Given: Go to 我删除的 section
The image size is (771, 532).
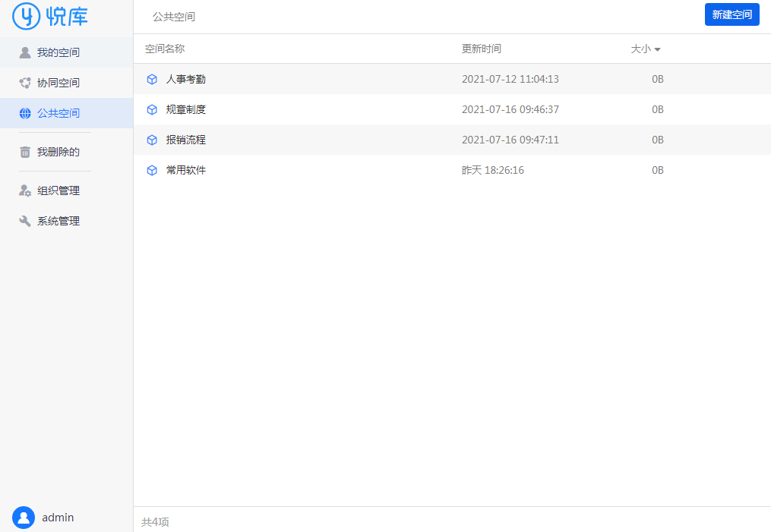Looking at the screenshot, I should 66,153.
